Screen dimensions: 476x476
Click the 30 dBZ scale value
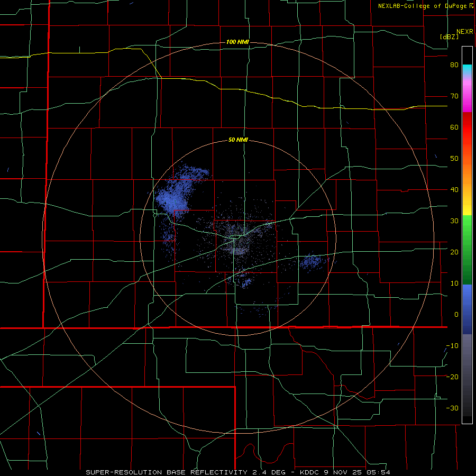pos(454,221)
